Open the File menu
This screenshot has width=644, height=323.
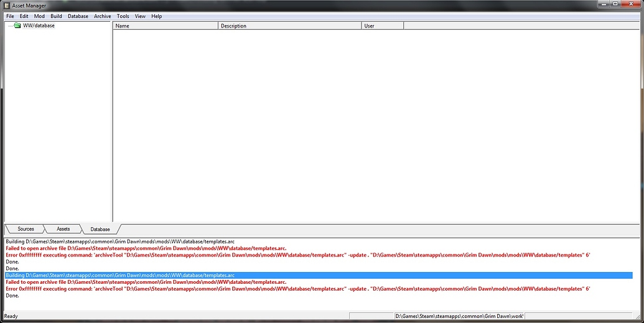coord(10,16)
